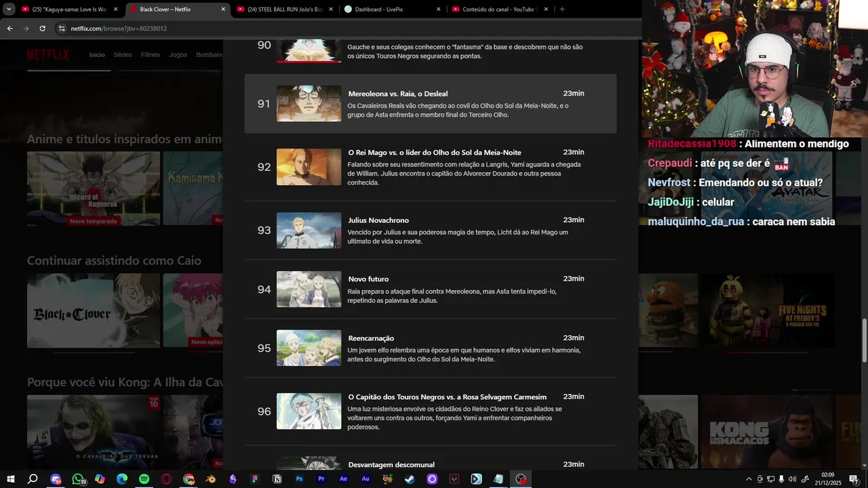The height and width of the screenshot is (488, 868).
Task: Click the title "Novo futuro"
Action: (368, 279)
